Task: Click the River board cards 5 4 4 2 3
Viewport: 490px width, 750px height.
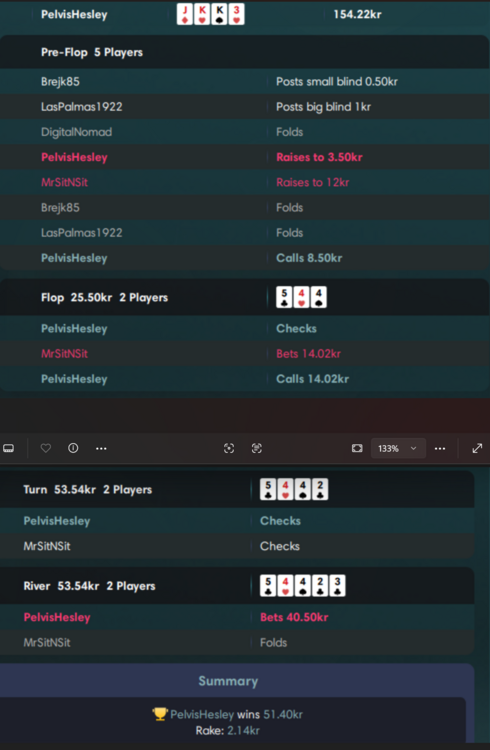Action: (x=302, y=586)
